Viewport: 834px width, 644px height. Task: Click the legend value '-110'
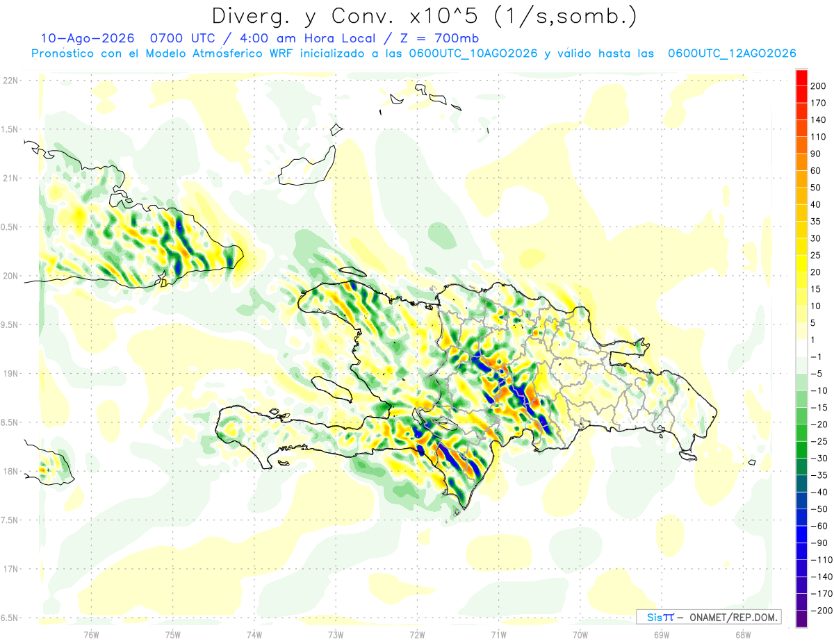tap(821, 560)
